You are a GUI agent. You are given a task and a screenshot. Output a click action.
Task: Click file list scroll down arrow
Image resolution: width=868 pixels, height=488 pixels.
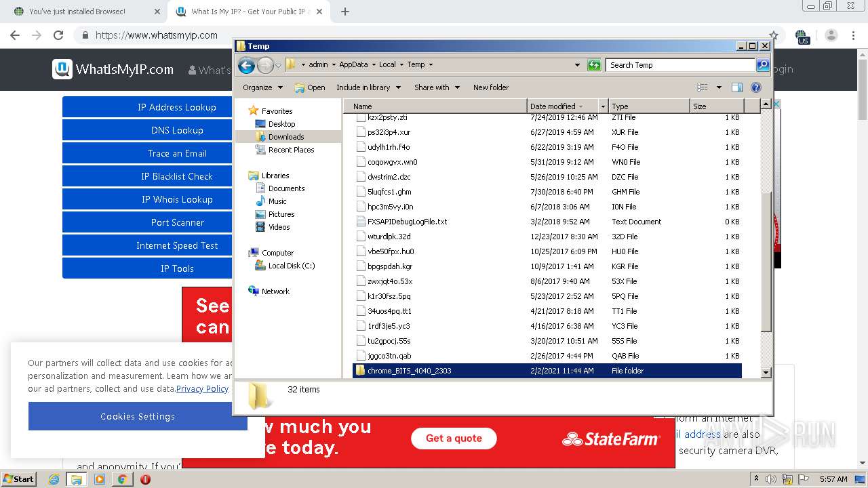(x=766, y=373)
